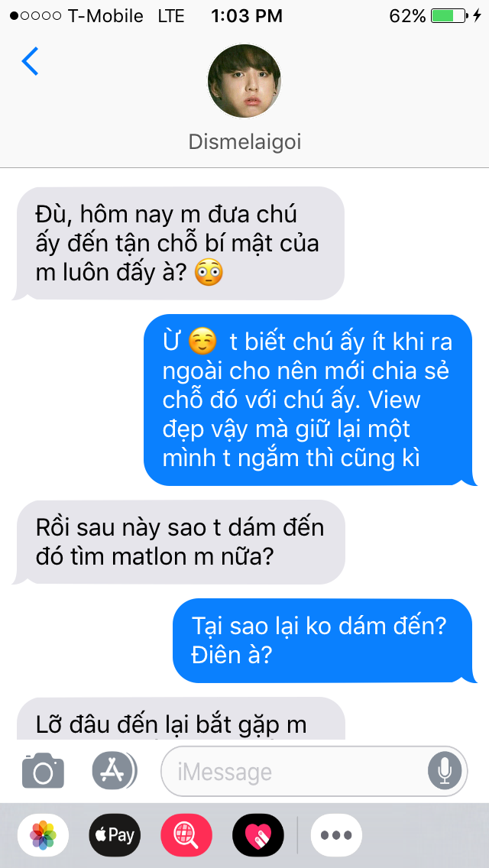The image size is (489, 868).
Task: Open the Apple Pay app
Action: point(115,835)
